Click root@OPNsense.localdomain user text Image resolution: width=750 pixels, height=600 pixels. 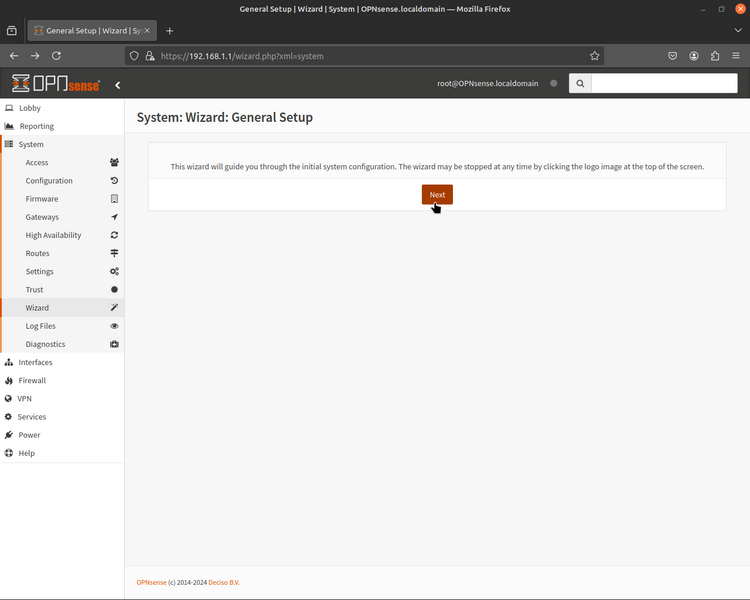tap(487, 83)
